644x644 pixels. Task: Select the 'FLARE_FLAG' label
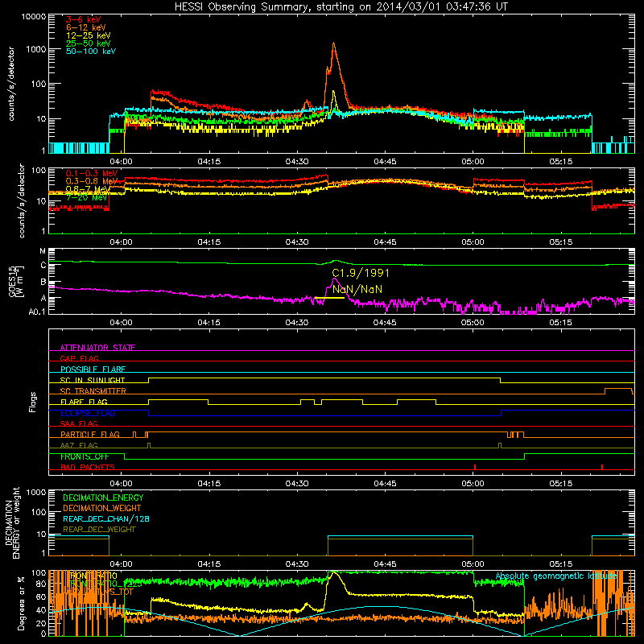pyautogui.click(x=84, y=402)
